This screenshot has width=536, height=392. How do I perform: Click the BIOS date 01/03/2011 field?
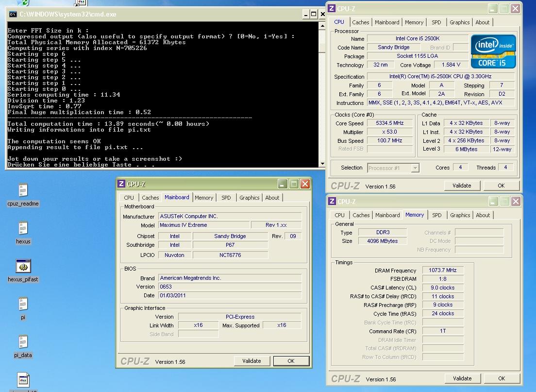(230, 295)
